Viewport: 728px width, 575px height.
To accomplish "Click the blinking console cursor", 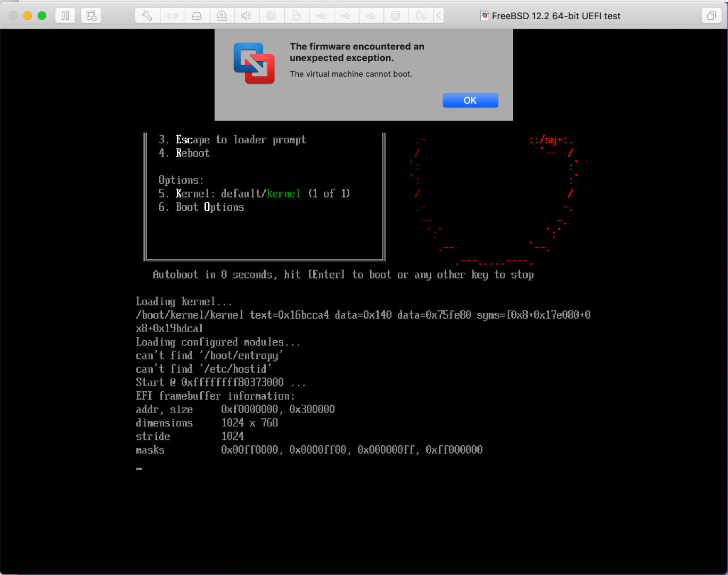I will 139,469.
